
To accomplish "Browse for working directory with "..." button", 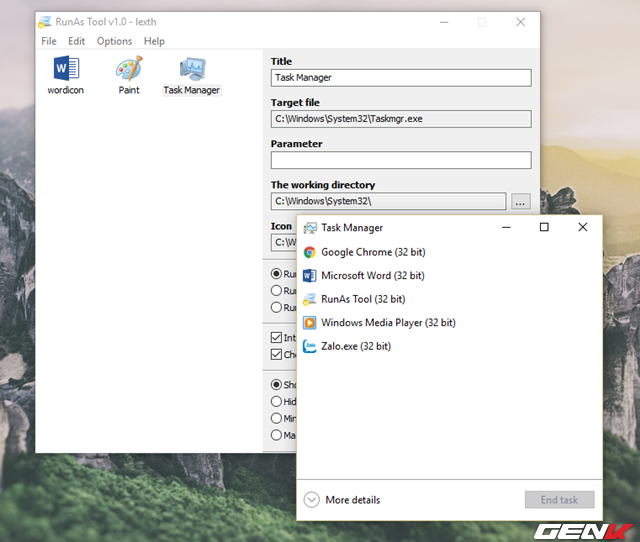I will pyautogui.click(x=520, y=201).
